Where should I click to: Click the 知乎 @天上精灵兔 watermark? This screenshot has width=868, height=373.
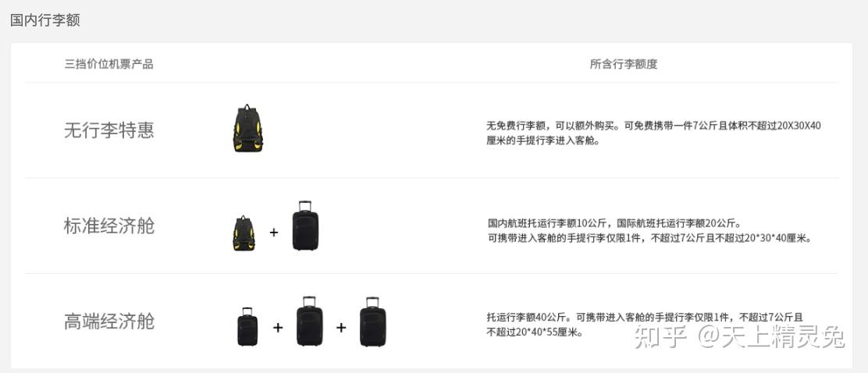(739, 336)
